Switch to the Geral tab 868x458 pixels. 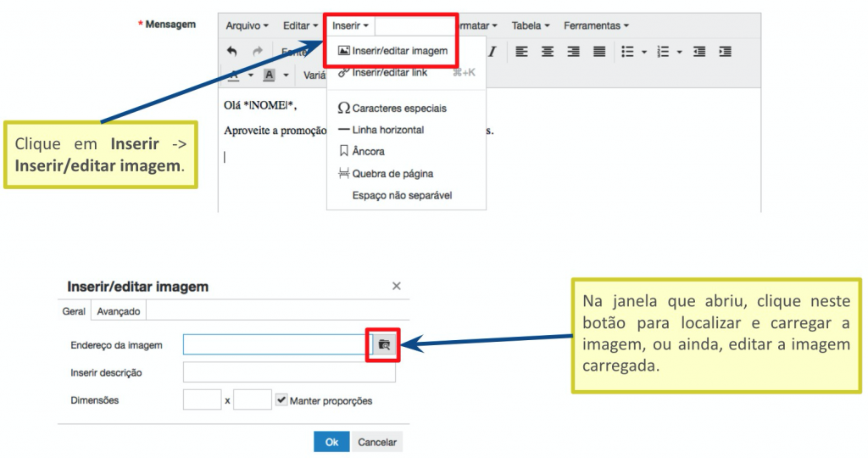pos(74,311)
